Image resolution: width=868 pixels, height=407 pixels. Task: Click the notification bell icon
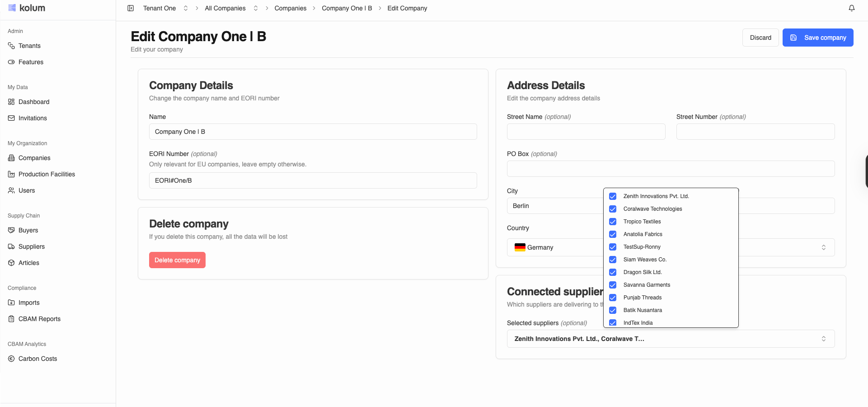pos(851,8)
